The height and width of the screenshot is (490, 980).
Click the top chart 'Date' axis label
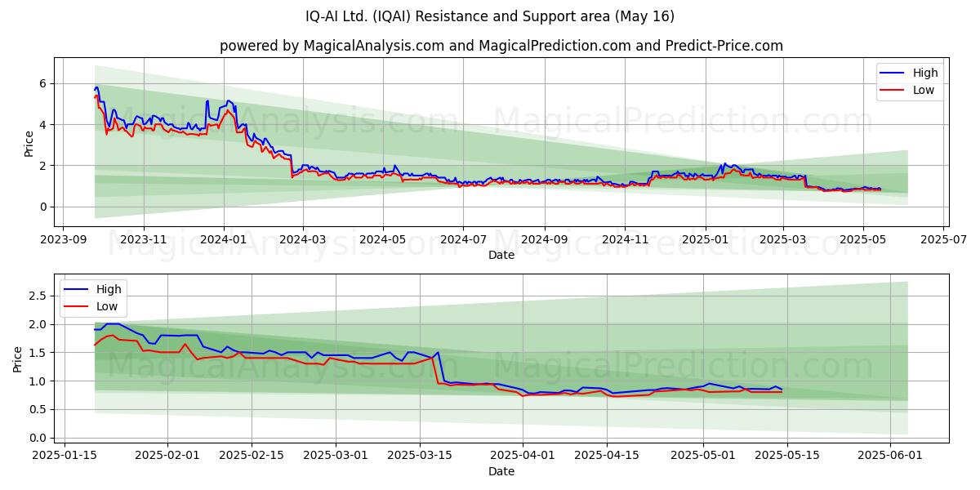501,255
